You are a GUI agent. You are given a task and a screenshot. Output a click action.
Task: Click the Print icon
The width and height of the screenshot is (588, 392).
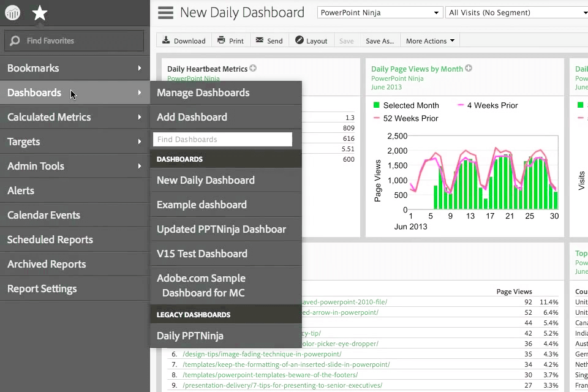pos(220,40)
